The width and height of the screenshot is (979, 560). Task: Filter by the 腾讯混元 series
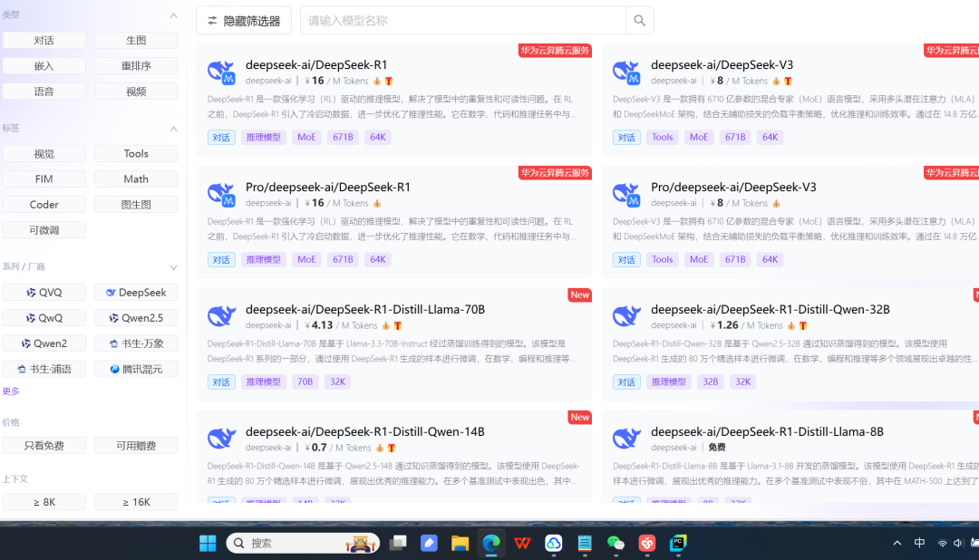click(136, 369)
